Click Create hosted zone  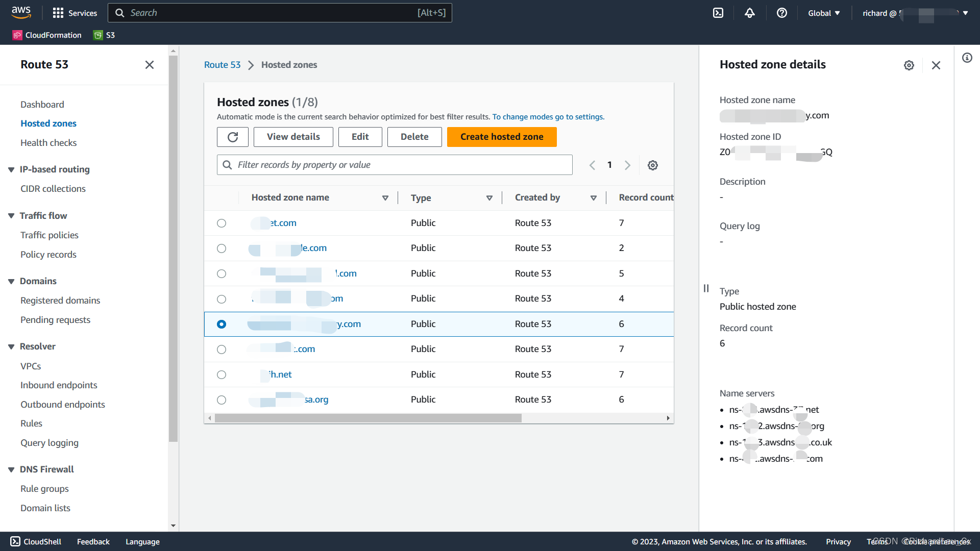coord(502,137)
